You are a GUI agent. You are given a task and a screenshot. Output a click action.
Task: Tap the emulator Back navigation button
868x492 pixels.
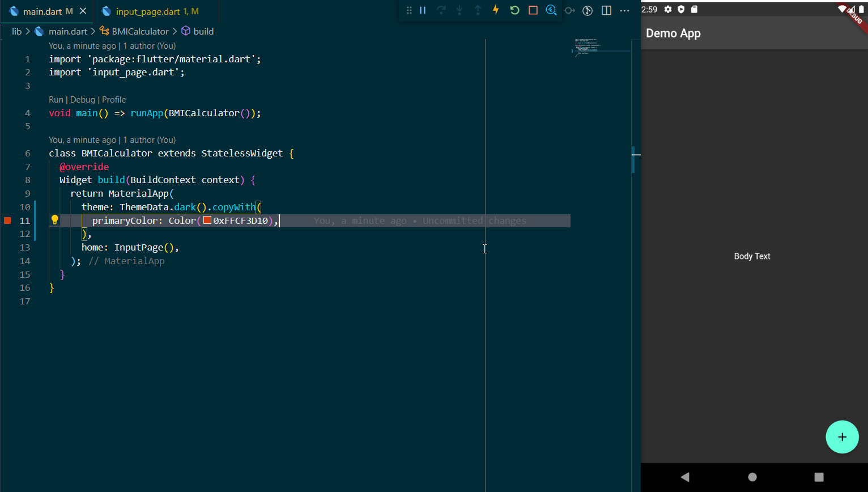pyautogui.click(x=685, y=477)
